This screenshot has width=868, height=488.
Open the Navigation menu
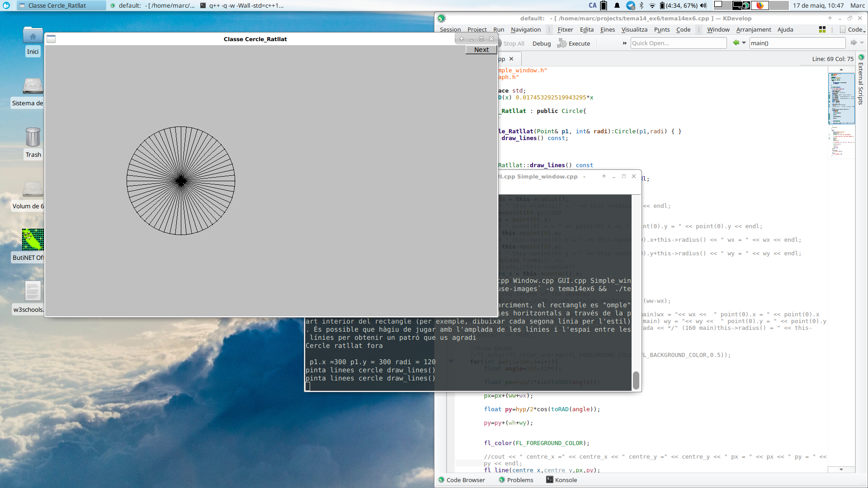pos(526,29)
